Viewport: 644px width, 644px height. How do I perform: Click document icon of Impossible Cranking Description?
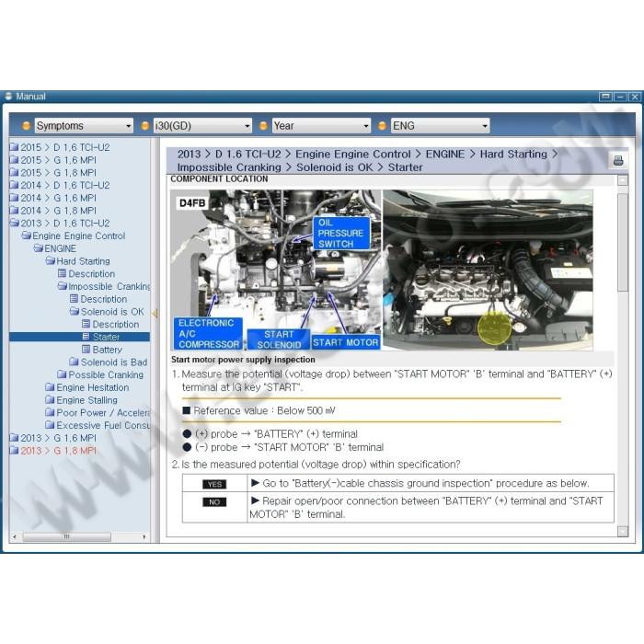[74, 299]
